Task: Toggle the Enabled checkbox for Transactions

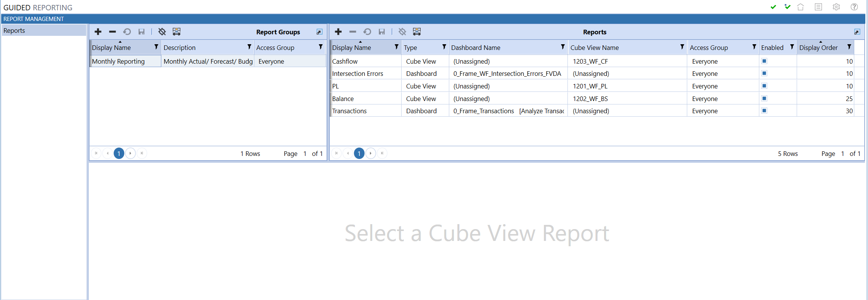Action: pyautogui.click(x=764, y=111)
